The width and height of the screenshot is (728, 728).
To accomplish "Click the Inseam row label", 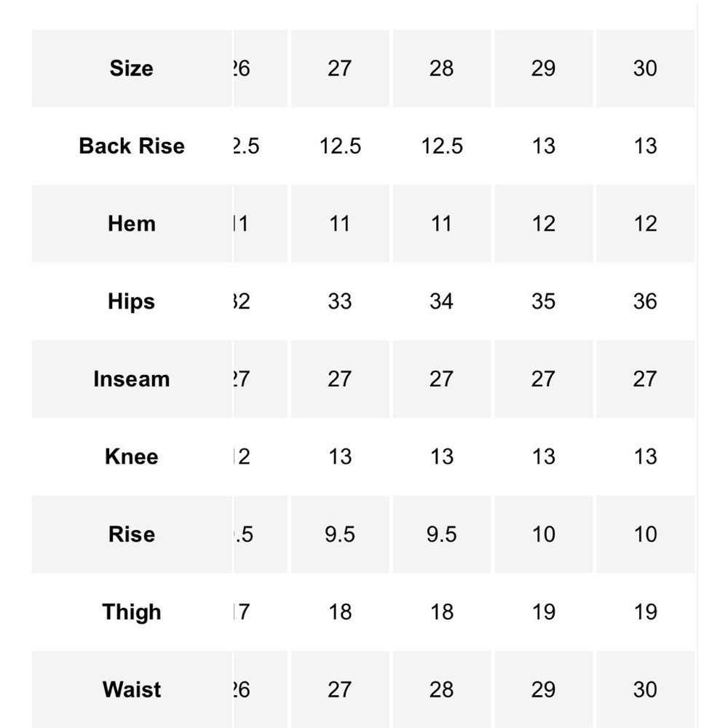I will [132, 379].
